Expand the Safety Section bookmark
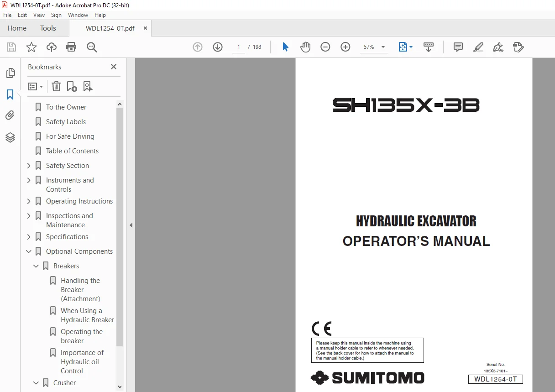 click(x=29, y=166)
